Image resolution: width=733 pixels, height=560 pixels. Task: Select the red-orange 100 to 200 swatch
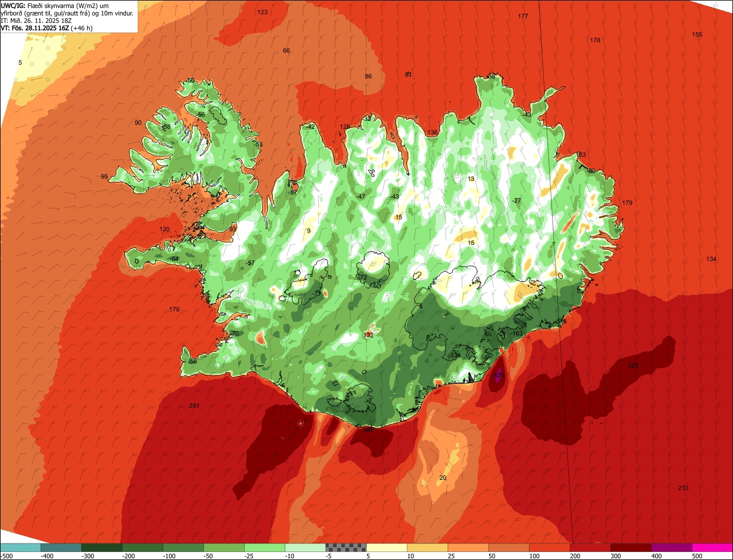(549, 547)
